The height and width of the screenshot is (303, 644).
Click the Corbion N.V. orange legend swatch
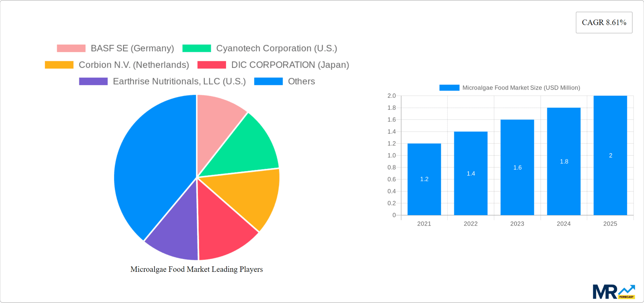(x=59, y=64)
